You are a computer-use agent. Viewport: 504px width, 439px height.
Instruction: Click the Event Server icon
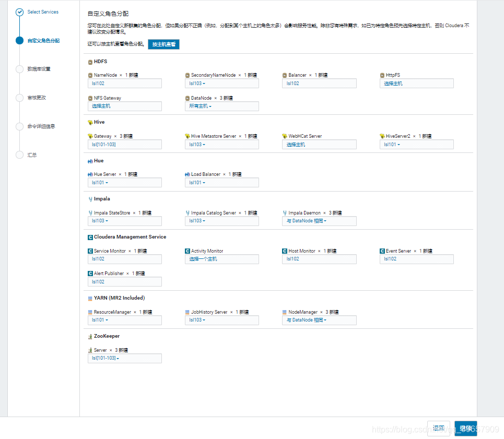tap(382, 251)
